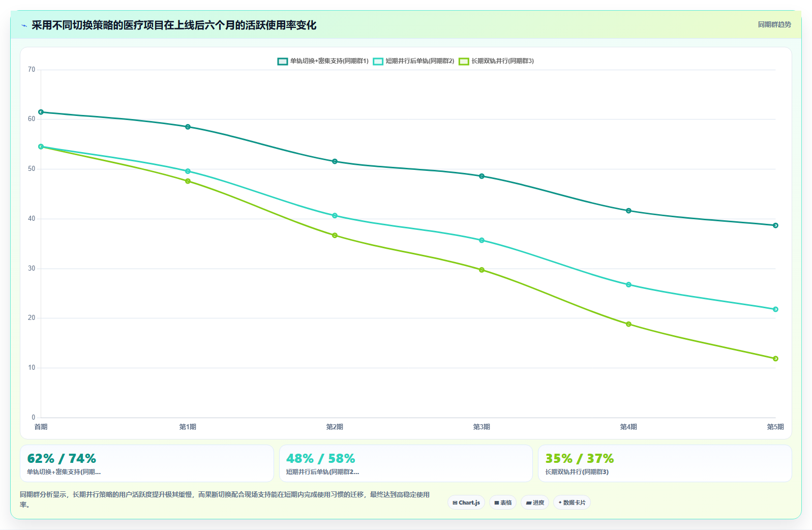Click the lime green data point at 第4期
Viewport: 812px width, 530px height.
tap(628, 324)
